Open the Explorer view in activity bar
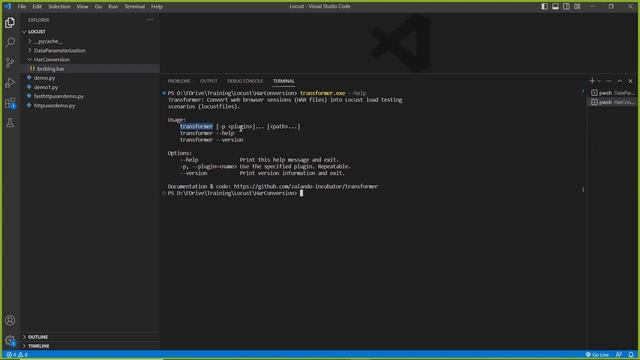This screenshot has width=640, height=360. [10, 23]
